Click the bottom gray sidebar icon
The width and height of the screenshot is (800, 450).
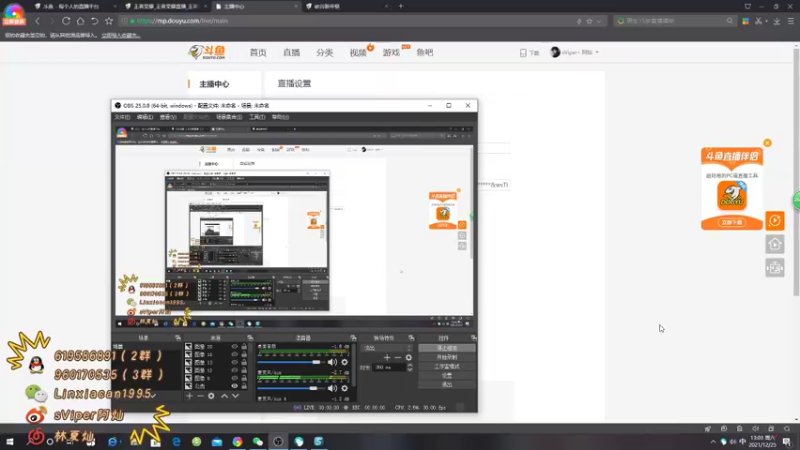pos(774,268)
